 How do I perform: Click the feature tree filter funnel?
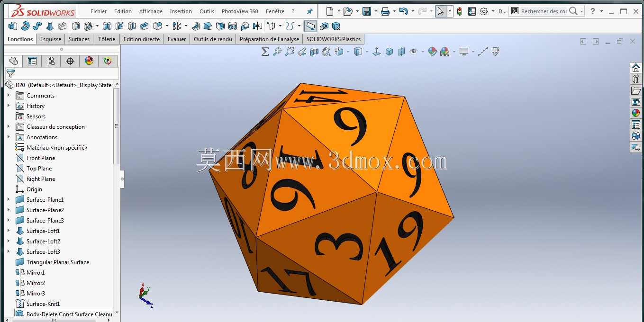[10, 74]
